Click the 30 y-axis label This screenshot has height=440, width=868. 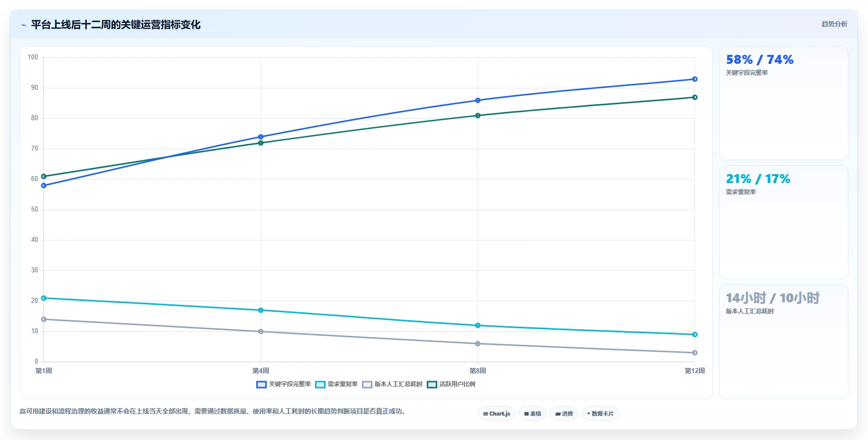tap(34, 270)
